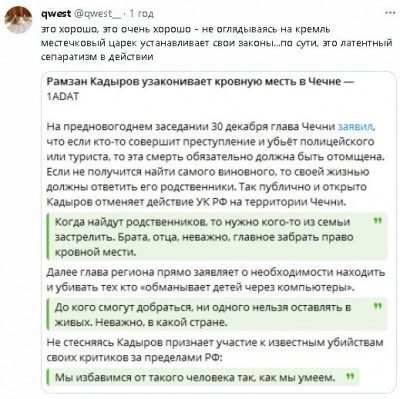Click the paragraph beginning 'Не стесняясь Кадыров'
This screenshot has width=400, height=399.
(215, 350)
